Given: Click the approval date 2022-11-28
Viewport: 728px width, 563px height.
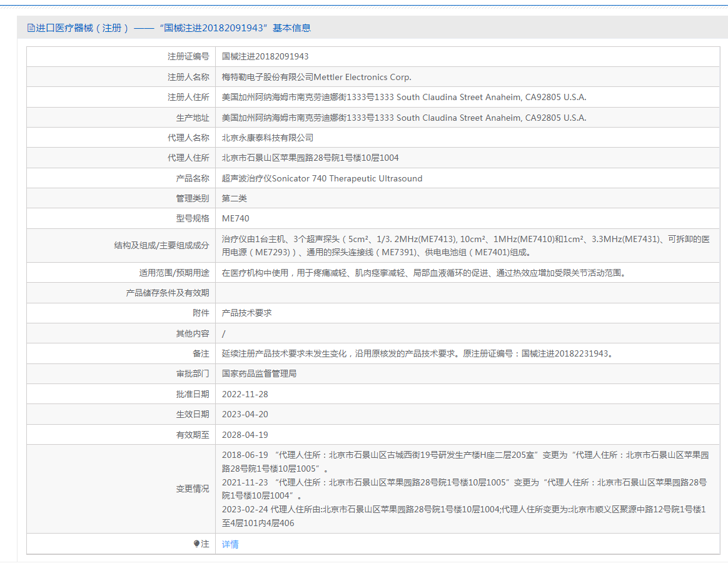Looking at the screenshot, I should point(245,394).
